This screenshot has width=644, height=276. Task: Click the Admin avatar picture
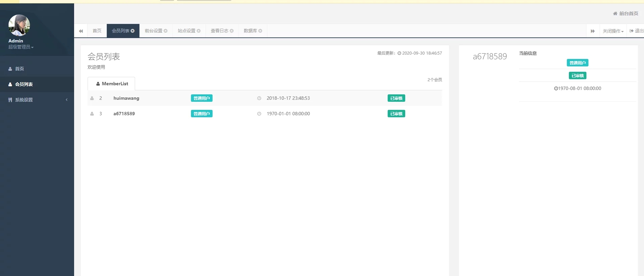(x=19, y=25)
